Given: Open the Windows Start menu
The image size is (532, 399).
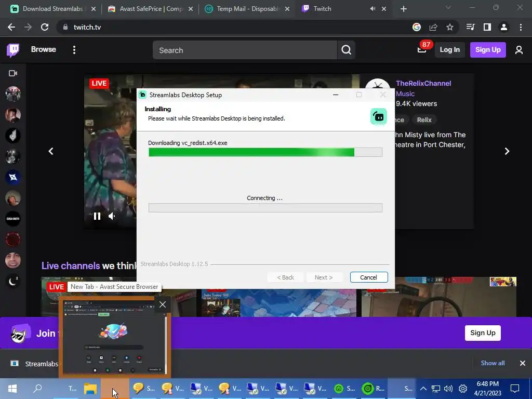Looking at the screenshot, I should coord(12,389).
